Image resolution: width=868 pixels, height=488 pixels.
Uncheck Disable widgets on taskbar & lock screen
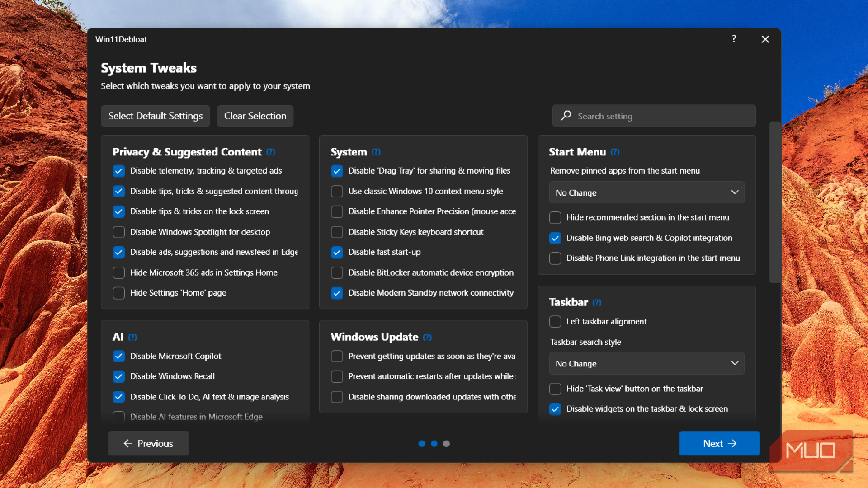coord(555,409)
